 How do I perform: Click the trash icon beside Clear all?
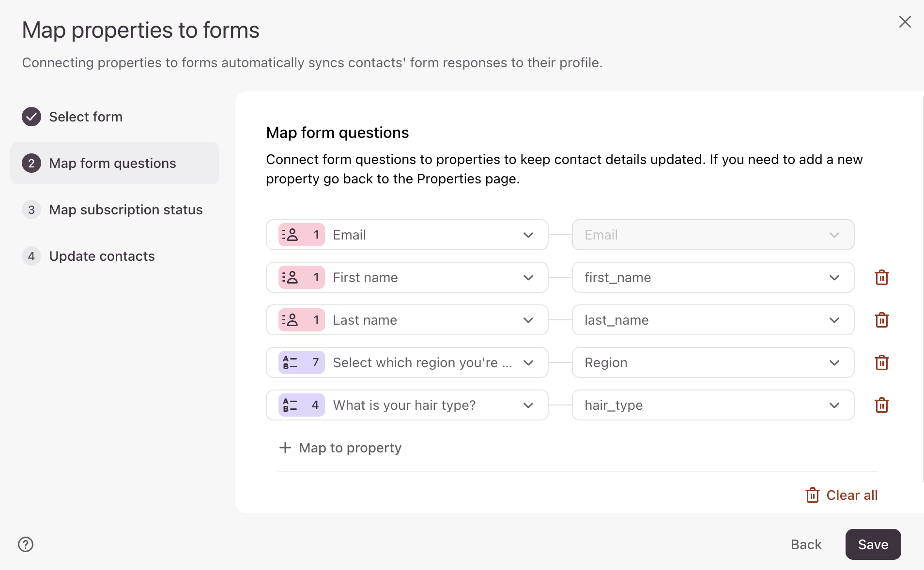(812, 495)
